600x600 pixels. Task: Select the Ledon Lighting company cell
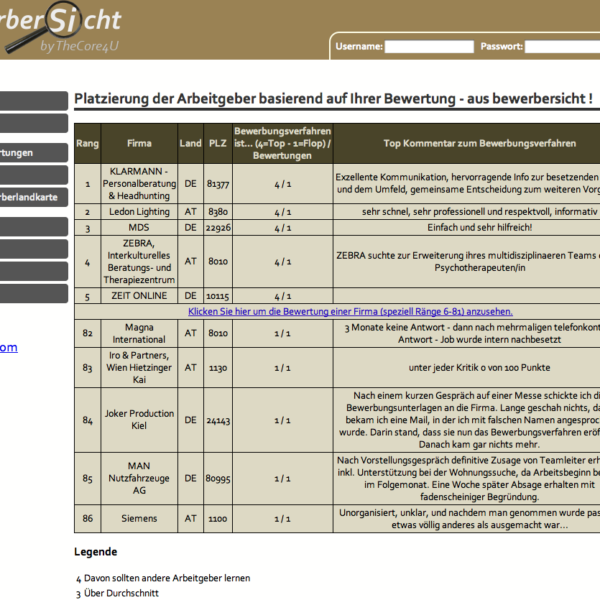tap(139, 212)
